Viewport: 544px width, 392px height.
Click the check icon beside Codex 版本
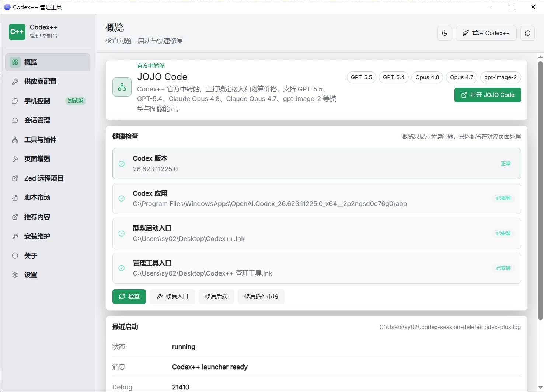122,164
